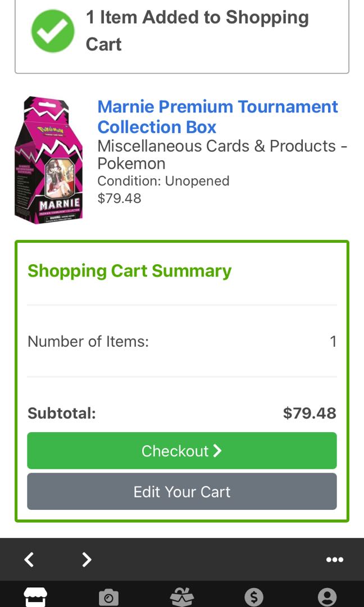The width and height of the screenshot is (364, 607).
Task: Open the ellipsis more options menu
Action: (335, 560)
